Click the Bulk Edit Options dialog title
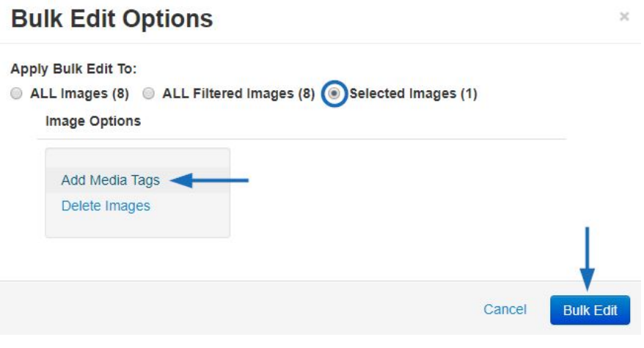This screenshot has height=348, width=644. tap(111, 19)
